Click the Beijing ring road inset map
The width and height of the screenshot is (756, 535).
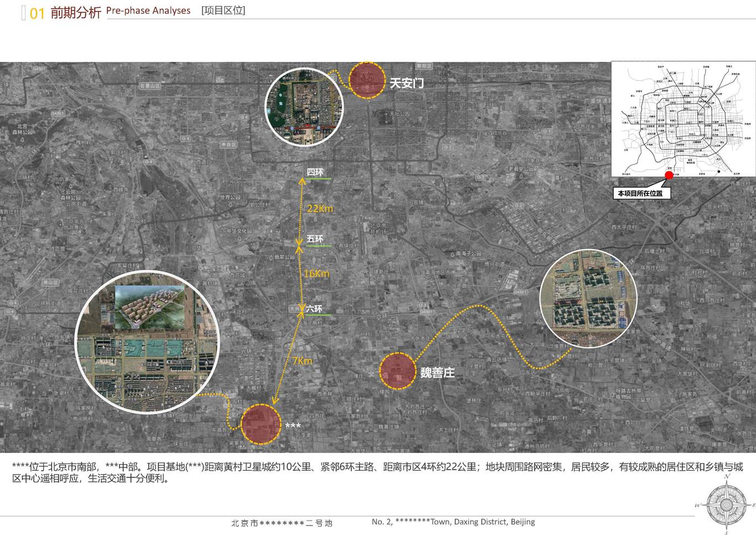(x=682, y=119)
